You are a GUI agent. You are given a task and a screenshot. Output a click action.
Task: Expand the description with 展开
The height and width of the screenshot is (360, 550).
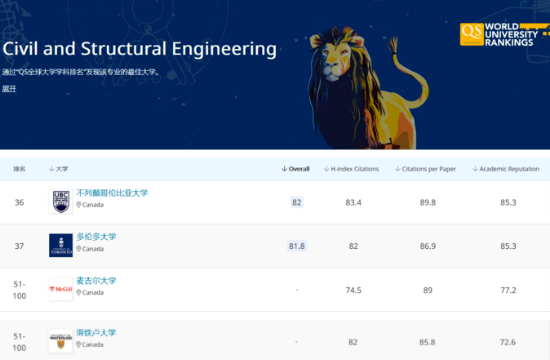click(9, 89)
